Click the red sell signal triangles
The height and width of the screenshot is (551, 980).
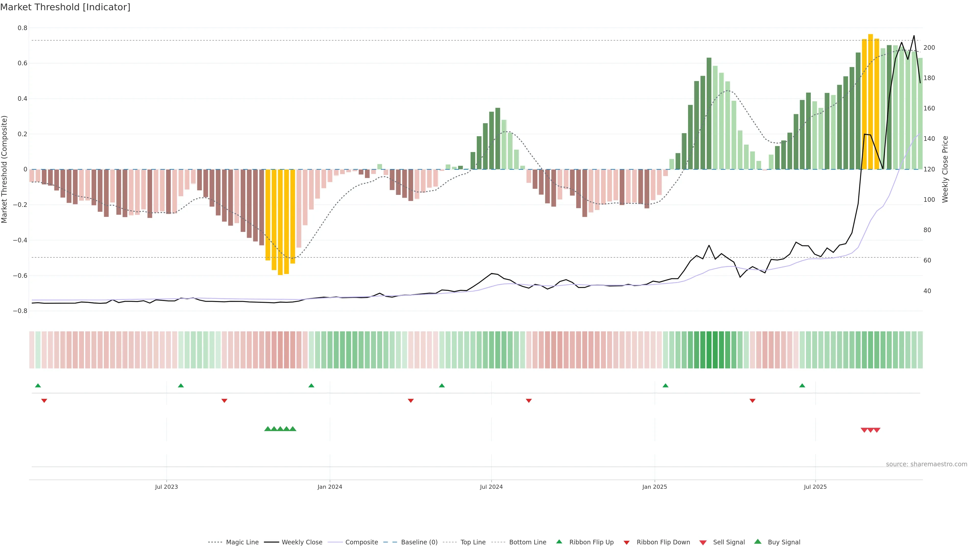(x=871, y=430)
